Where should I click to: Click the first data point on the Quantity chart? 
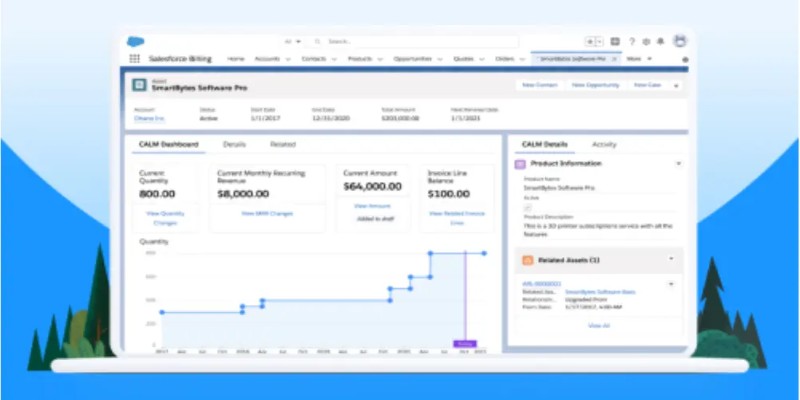tap(162, 312)
